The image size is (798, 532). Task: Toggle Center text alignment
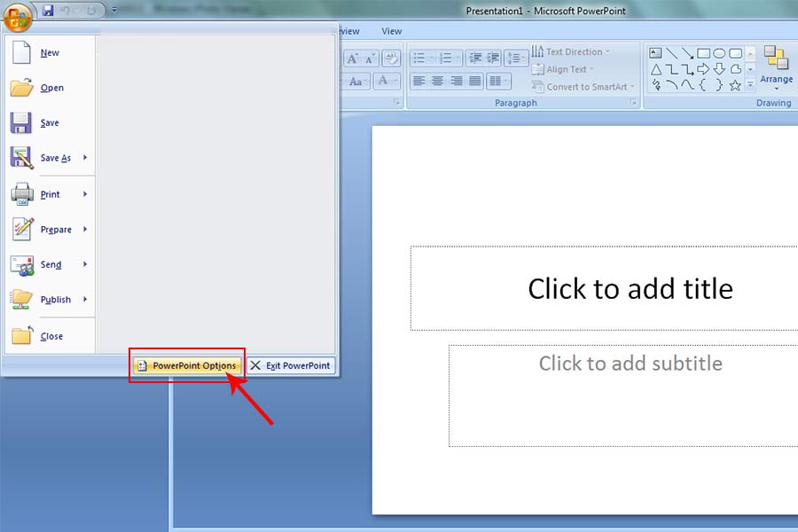(x=438, y=81)
